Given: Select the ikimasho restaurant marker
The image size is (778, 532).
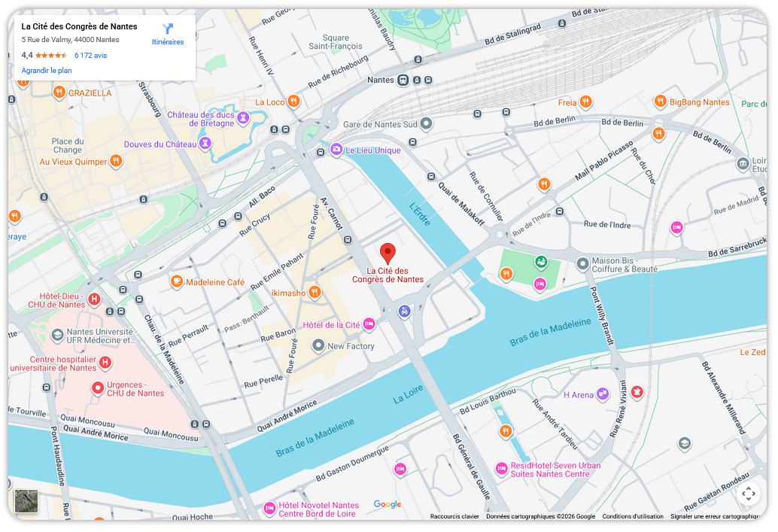Looking at the screenshot, I should tap(314, 292).
